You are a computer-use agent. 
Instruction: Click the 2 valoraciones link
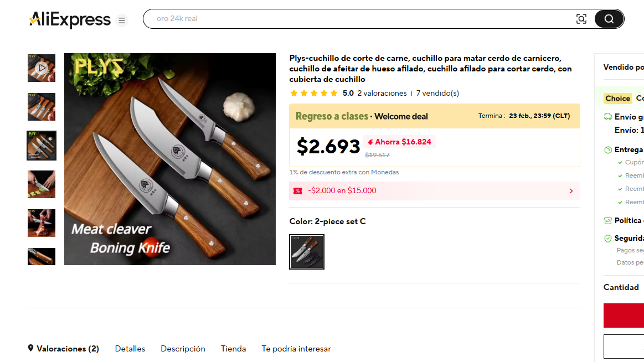point(382,94)
